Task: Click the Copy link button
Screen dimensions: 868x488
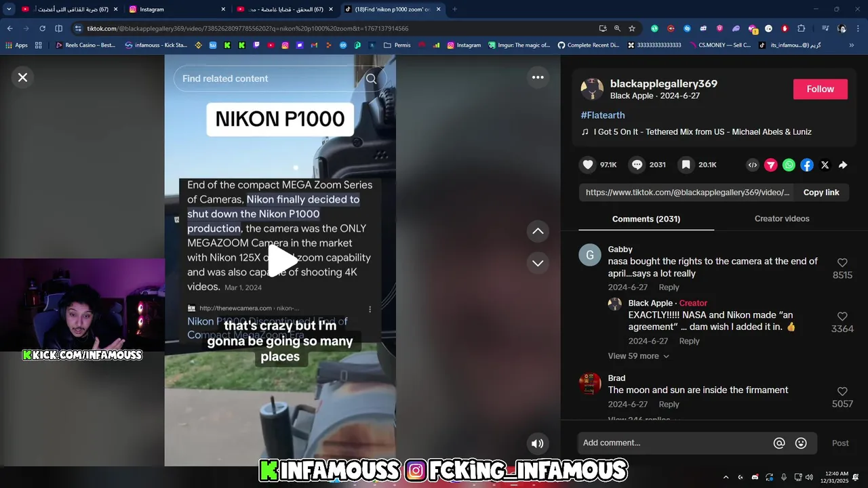Action: [x=821, y=192]
